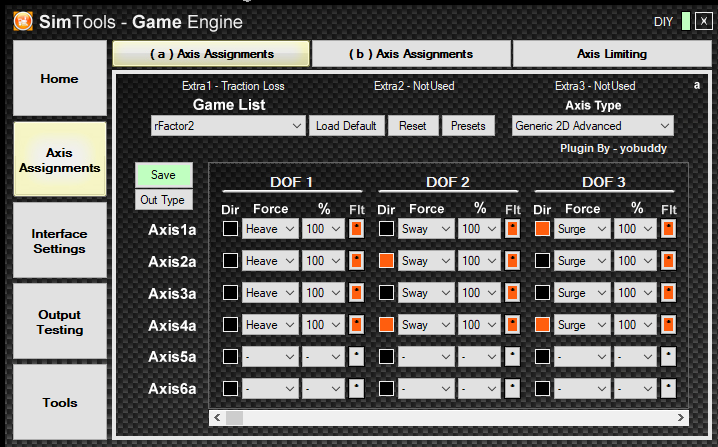Toggle Dir checkbox for Axis6a DOF 2
The image size is (718, 447).
[x=386, y=388]
